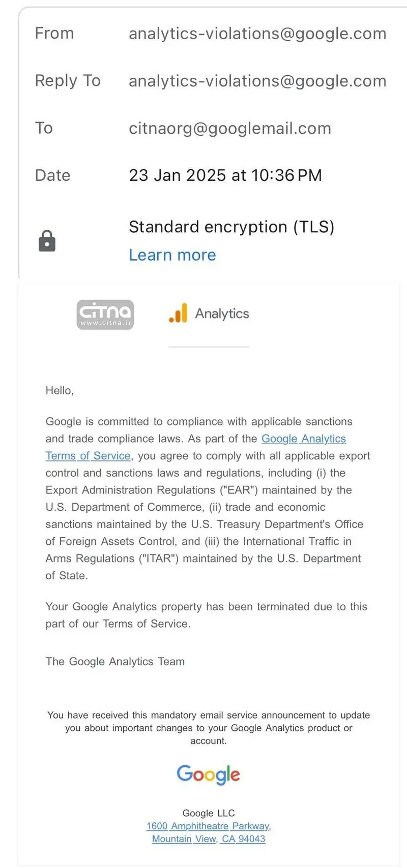Image resolution: width=407 pixels, height=868 pixels.
Task: Click 'The Google Analytics Team' signature
Action: tap(115, 662)
